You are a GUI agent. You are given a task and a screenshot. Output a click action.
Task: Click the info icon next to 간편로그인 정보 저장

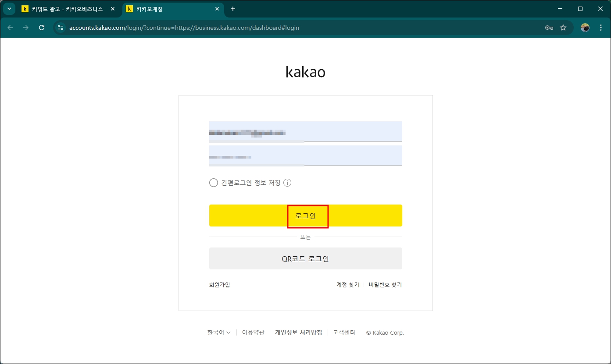point(287,182)
